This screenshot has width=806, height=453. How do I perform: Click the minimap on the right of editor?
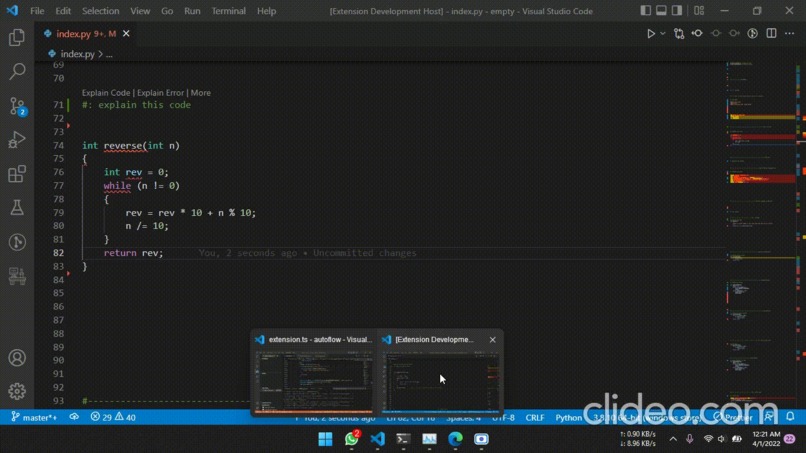(x=761, y=234)
